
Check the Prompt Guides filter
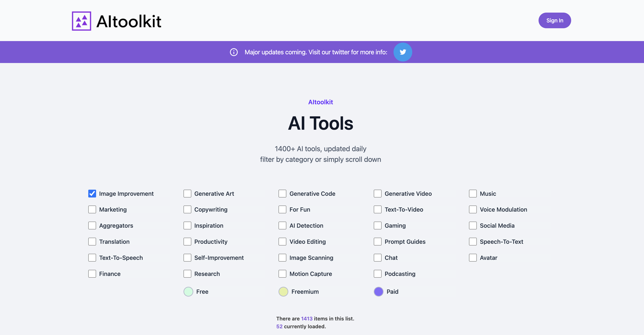pyautogui.click(x=377, y=242)
